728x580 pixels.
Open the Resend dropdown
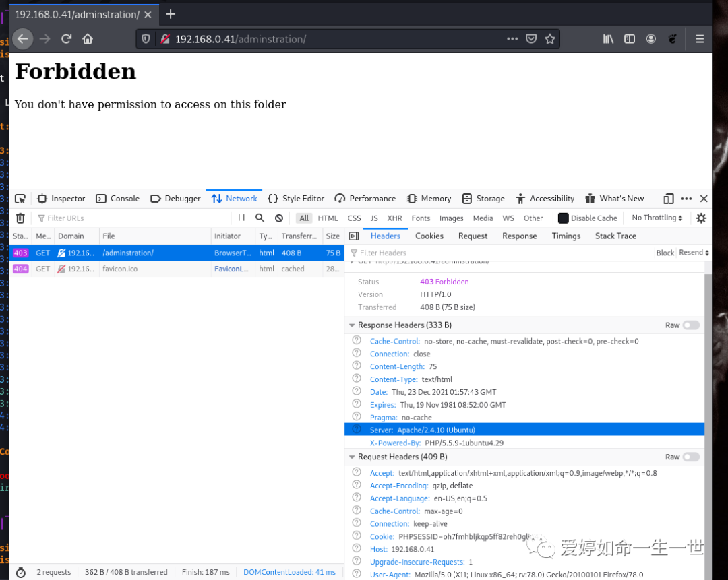[x=694, y=253]
